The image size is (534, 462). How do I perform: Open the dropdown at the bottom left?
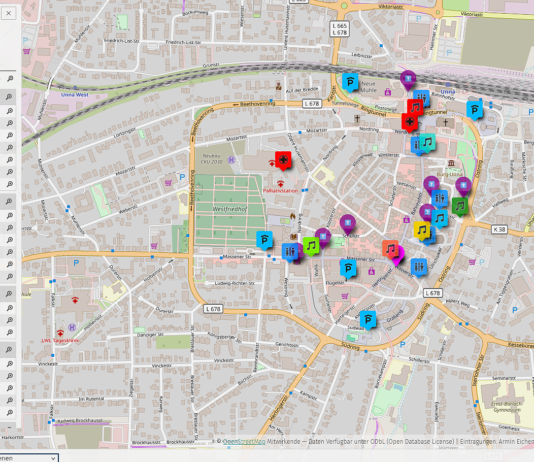pyautogui.click(x=29, y=458)
